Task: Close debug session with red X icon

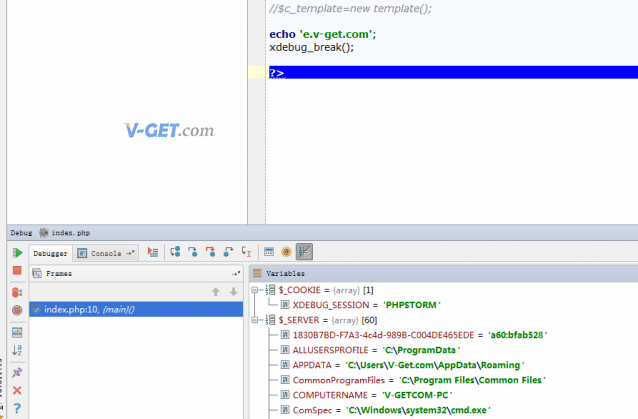Action: tap(17, 391)
